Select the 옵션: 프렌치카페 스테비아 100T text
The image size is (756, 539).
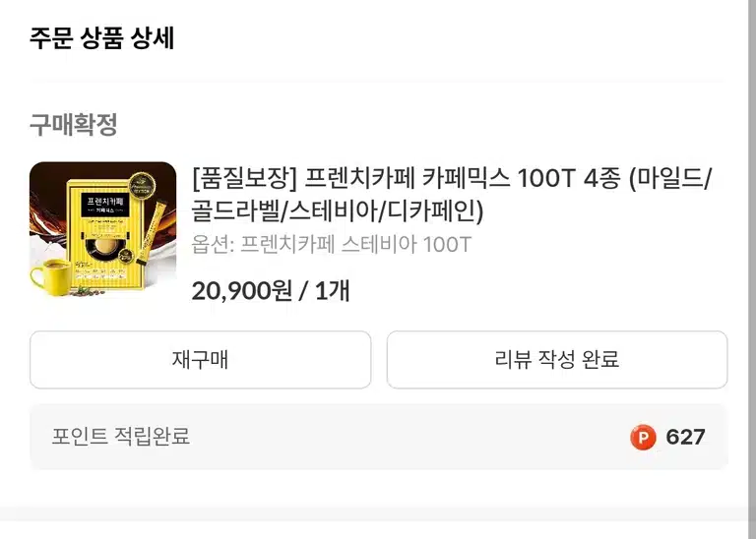pyautogui.click(x=331, y=245)
